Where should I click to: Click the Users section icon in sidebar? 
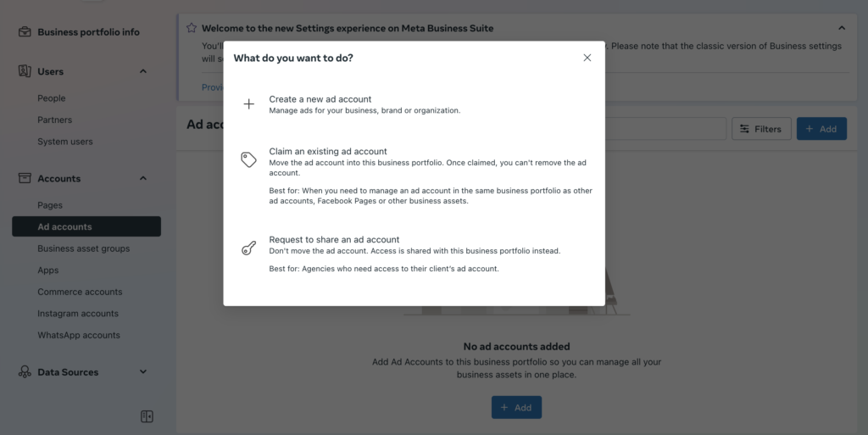coord(25,71)
